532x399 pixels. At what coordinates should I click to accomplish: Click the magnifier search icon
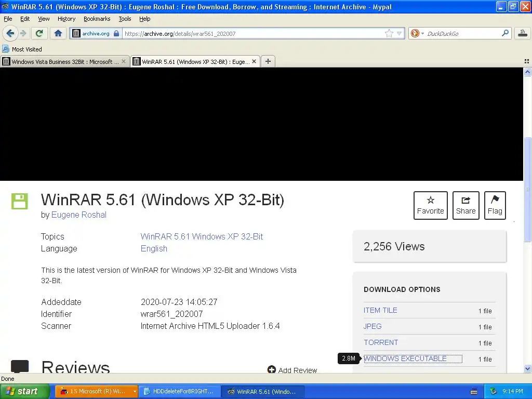(505, 33)
